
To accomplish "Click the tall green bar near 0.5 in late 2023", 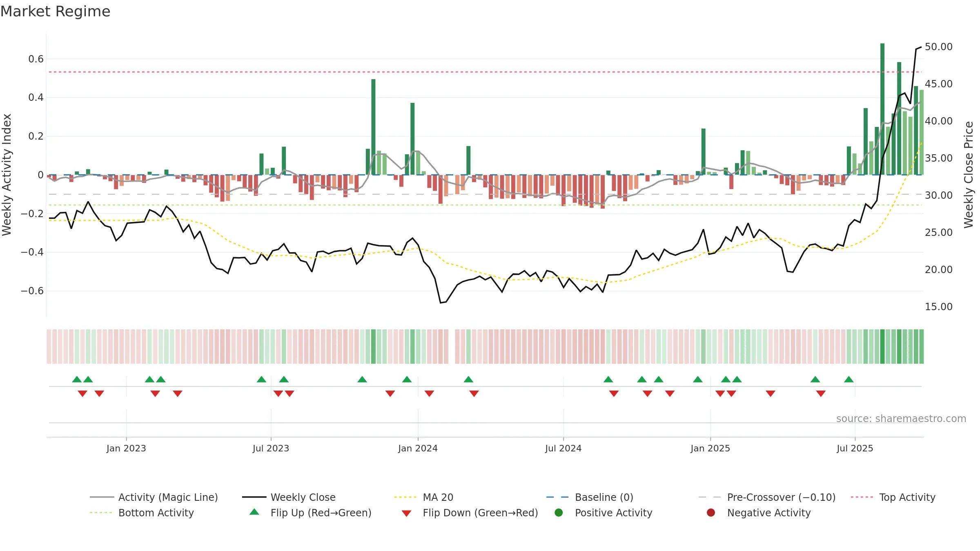I will coord(373,127).
